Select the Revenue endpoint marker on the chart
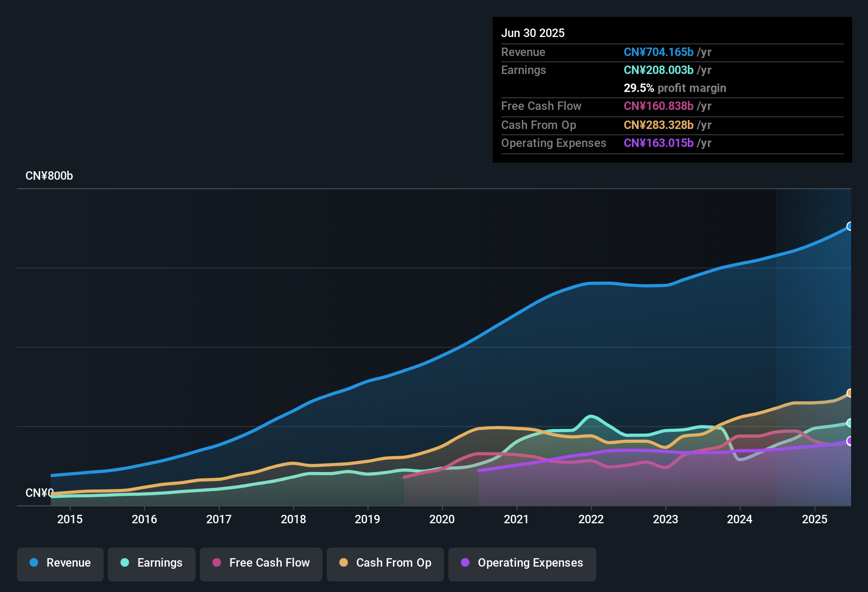This screenshot has width=868, height=592. [x=849, y=226]
